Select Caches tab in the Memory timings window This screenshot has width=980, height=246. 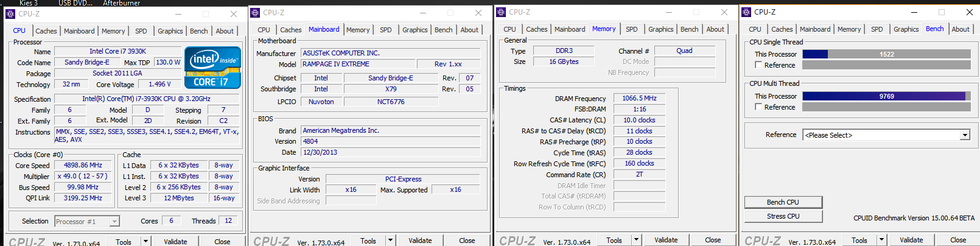point(537,29)
